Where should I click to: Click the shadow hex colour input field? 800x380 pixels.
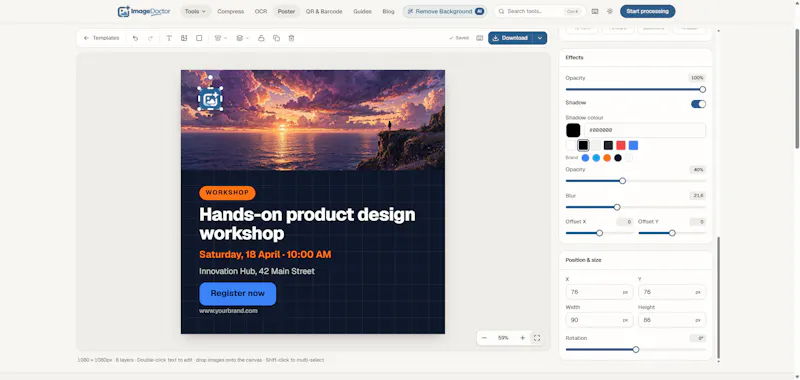[x=645, y=130]
